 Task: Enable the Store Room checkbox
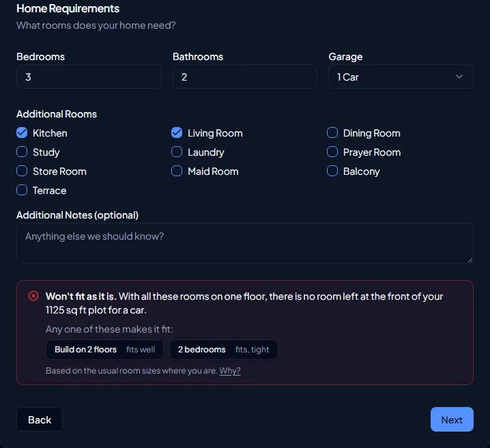pos(22,171)
